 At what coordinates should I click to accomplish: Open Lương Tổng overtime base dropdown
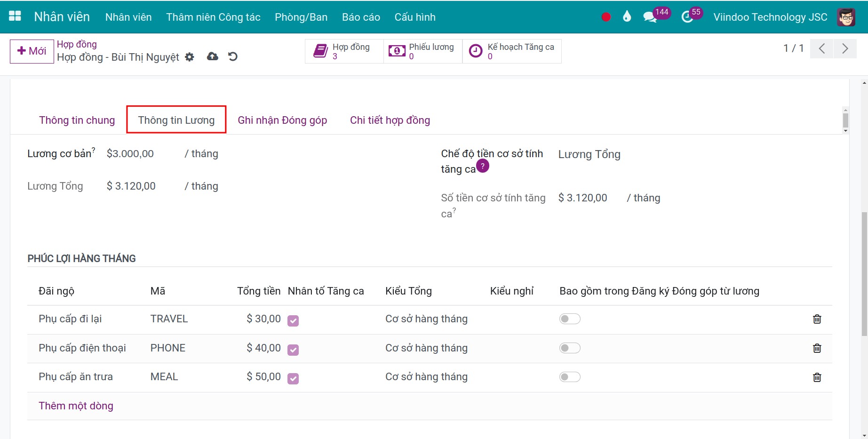(x=589, y=154)
